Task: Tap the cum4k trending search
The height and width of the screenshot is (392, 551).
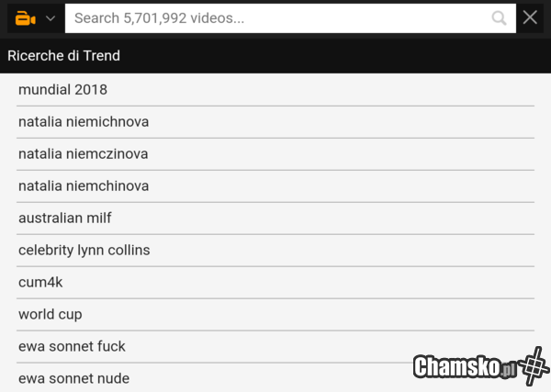Action: click(40, 283)
